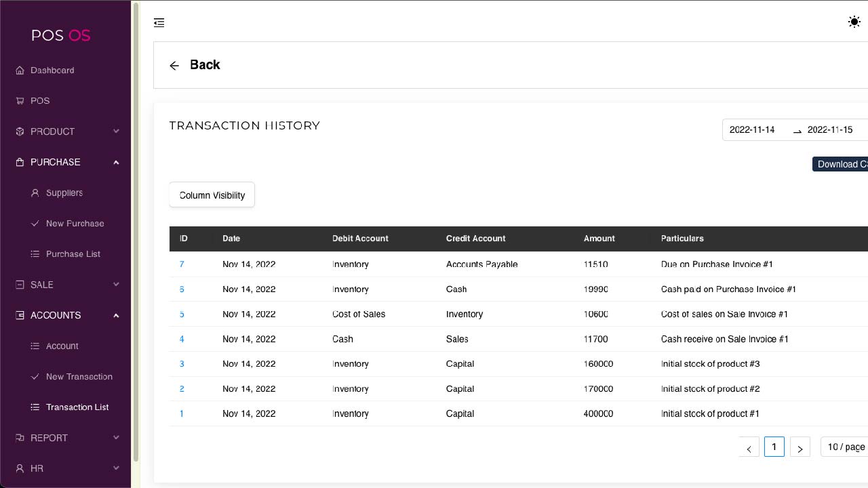868x488 pixels.
Task: Open the 10 / page size dropdown
Action: coord(846,447)
